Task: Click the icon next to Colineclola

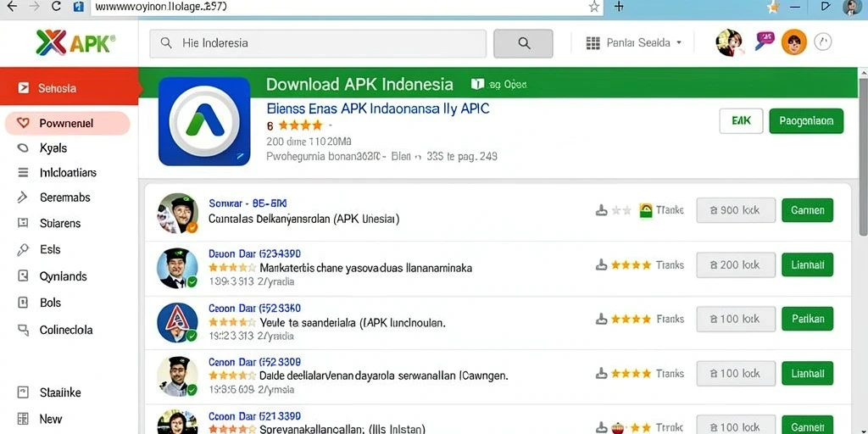Action: [23, 330]
